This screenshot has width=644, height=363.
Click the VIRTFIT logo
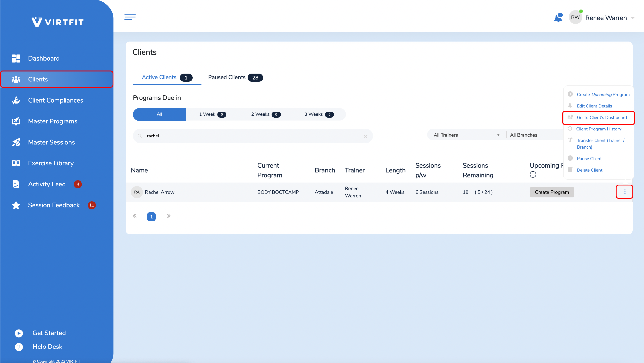[57, 22]
